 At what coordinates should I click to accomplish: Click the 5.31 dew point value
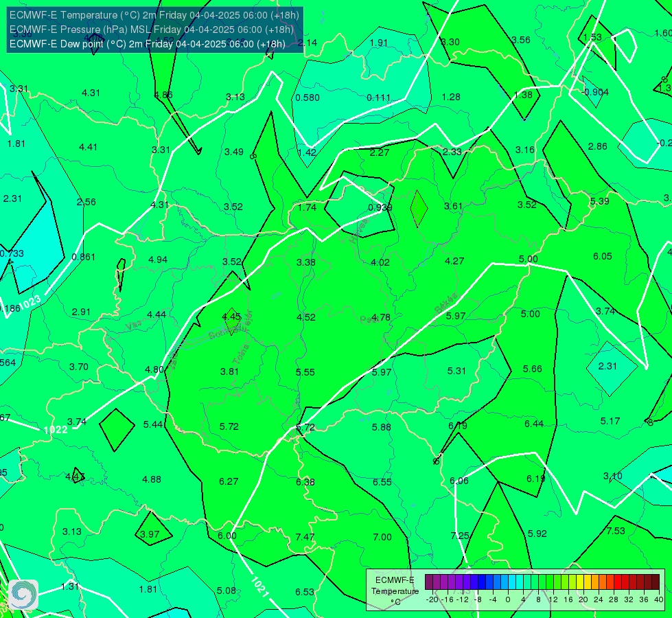coord(456,371)
